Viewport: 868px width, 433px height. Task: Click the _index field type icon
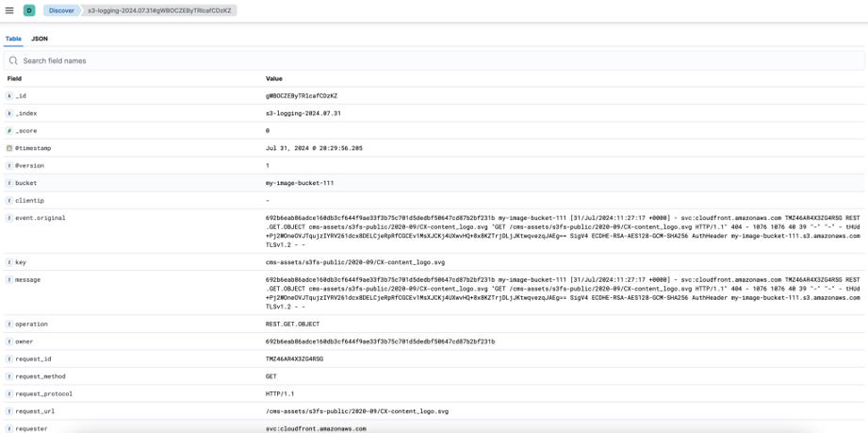pos(8,113)
